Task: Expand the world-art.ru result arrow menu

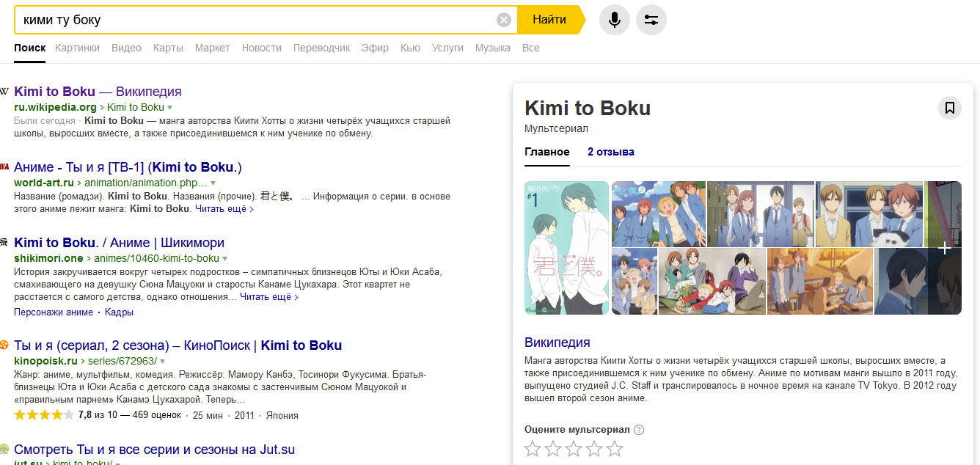Action: 213,183
